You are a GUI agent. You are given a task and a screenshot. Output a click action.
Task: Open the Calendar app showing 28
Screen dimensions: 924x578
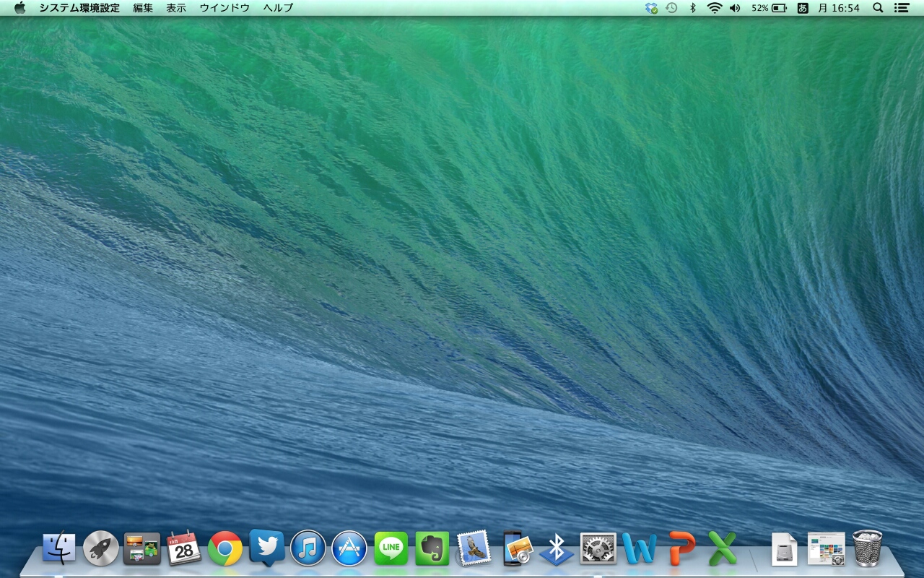(x=183, y=548)
